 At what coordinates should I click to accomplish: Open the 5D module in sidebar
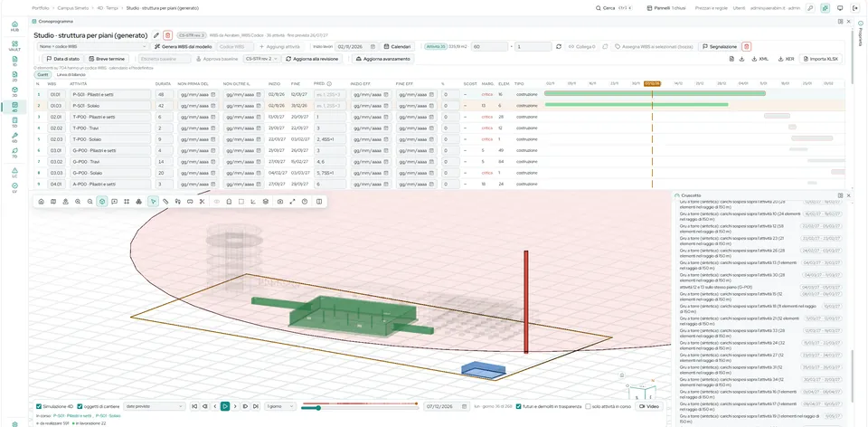tap(14, 121)
